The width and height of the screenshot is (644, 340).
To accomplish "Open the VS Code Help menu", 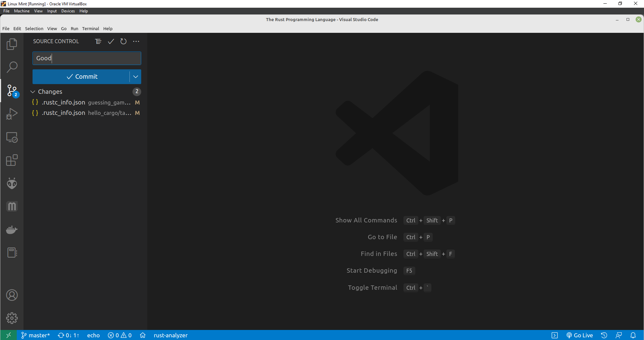I will 108,28.
